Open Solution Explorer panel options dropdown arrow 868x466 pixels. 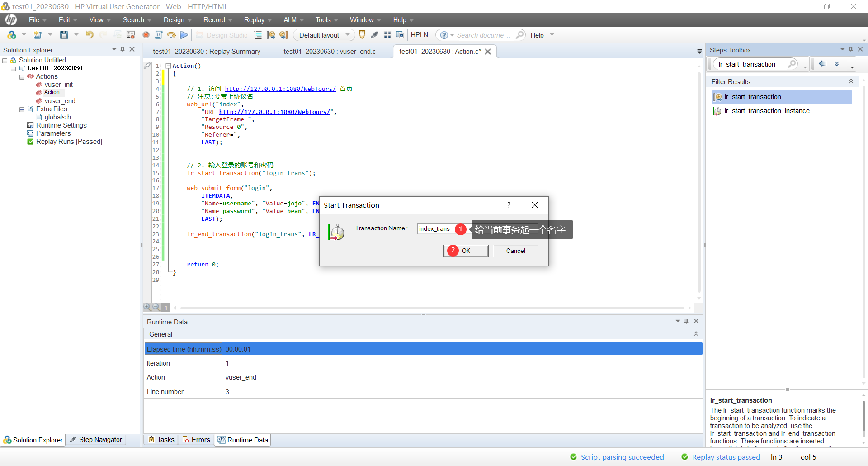click(x=114, y=49)
